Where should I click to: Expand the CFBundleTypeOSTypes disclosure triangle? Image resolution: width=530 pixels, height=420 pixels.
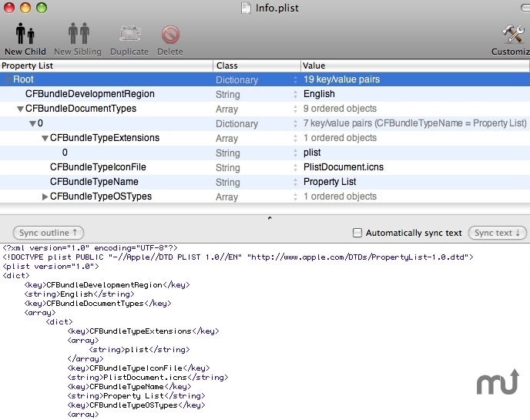45,197
